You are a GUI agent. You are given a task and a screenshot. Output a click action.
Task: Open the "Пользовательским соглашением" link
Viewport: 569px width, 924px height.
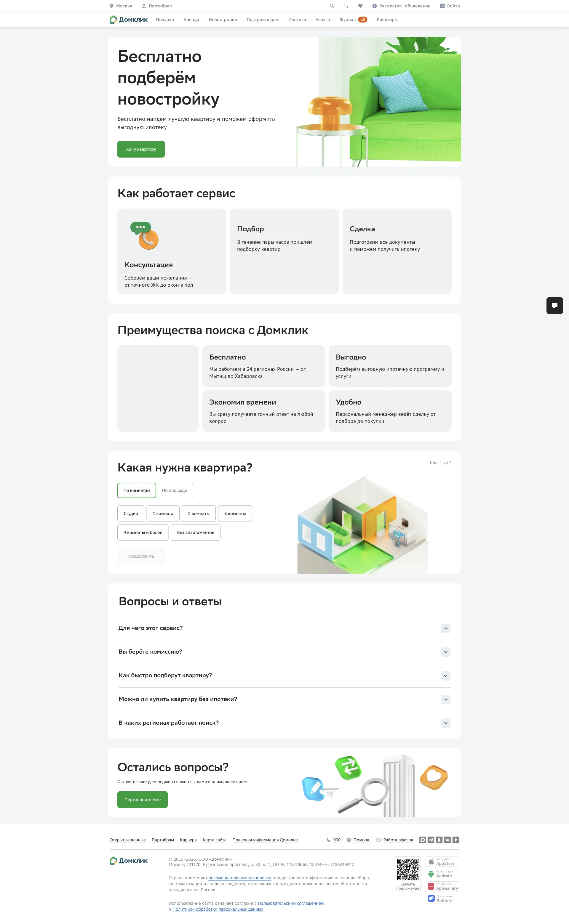(290, 903)
